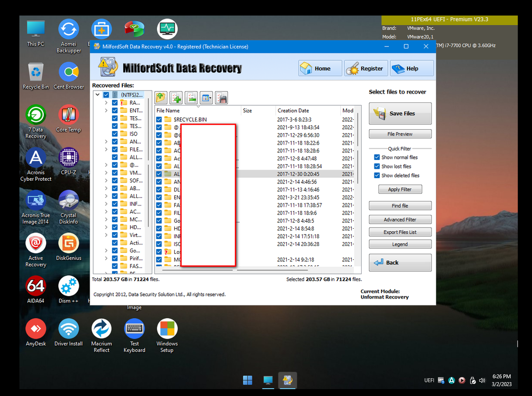Open CPU-Z desktop icon

coord(68,161)
